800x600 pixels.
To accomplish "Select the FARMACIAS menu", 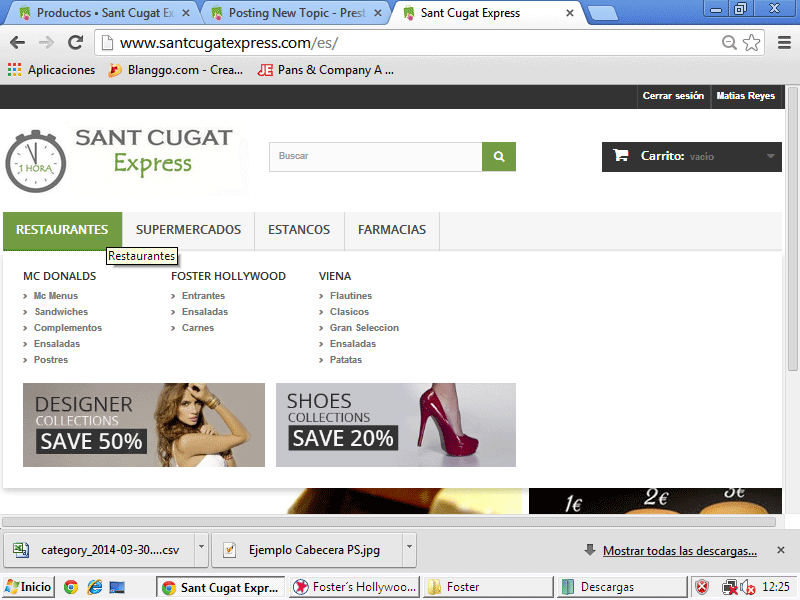I will point(392,230).
